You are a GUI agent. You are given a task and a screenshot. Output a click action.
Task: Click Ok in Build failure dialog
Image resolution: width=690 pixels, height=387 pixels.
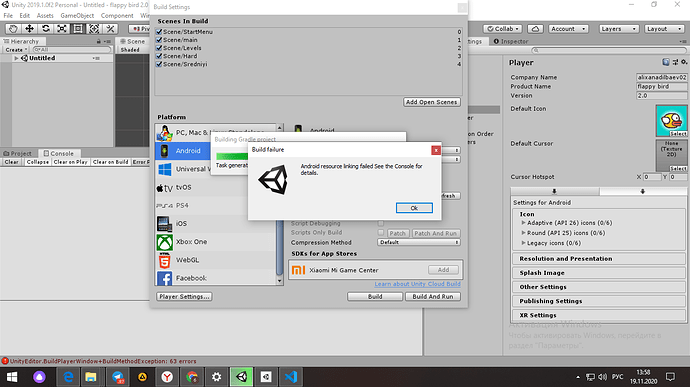click(x=414, y=208)
